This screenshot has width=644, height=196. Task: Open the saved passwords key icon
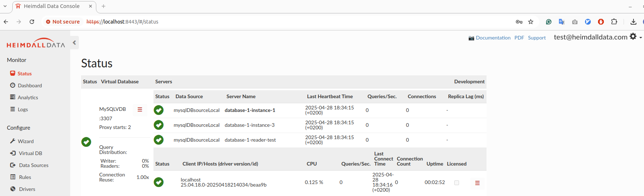[519, 22]
